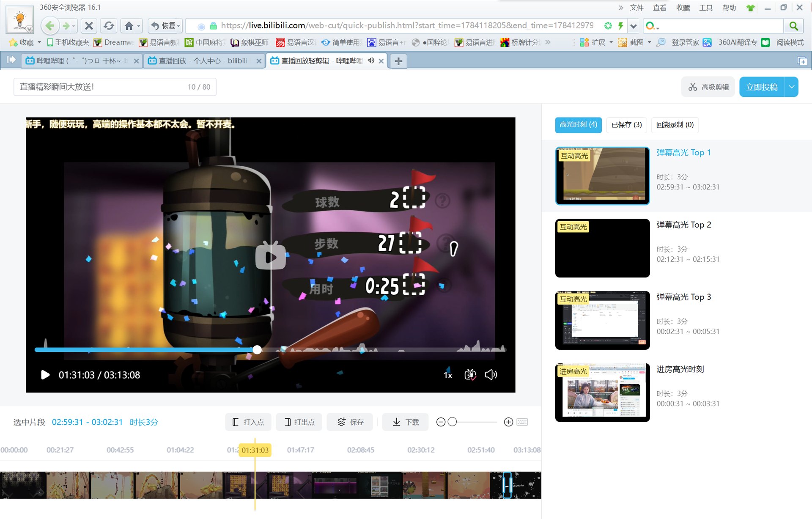Click 打出点 to set out-point
Screen dimensions: 812x519
(x=299, y=422)
